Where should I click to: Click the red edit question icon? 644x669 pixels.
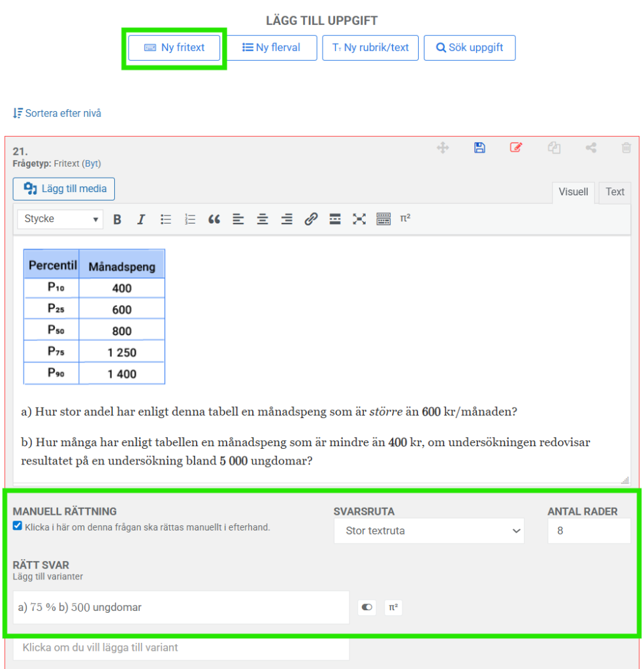pyautogui.click(x=516, y=148)
